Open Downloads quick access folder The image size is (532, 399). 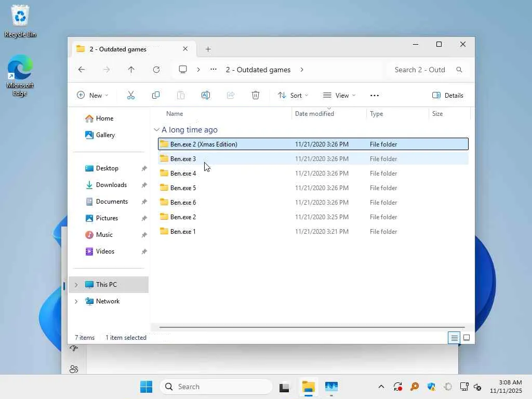(x=106, y=185)
